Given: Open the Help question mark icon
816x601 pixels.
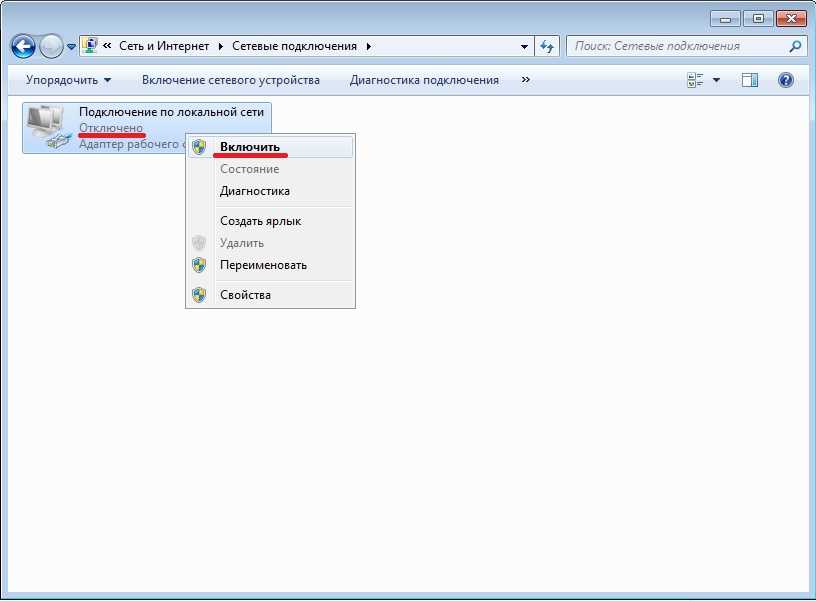Looking at the screenshot, I should [786, 80].
